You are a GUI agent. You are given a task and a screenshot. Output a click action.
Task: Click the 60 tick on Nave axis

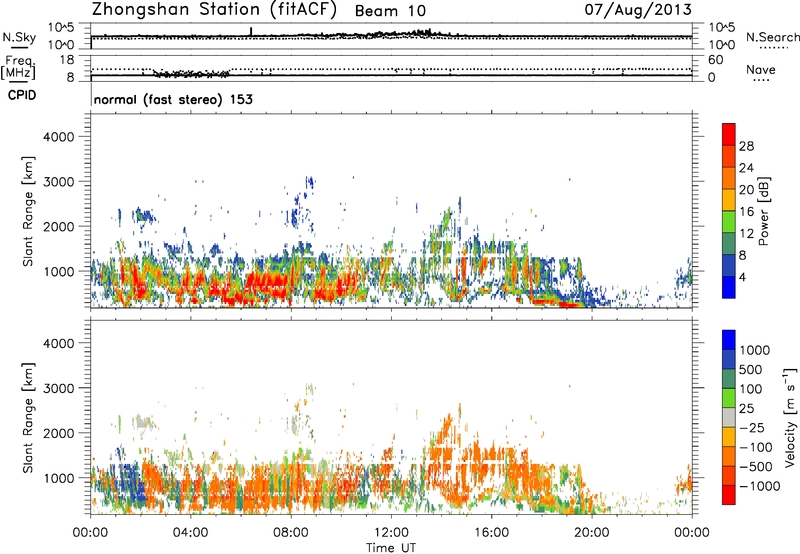click(715, 60)
